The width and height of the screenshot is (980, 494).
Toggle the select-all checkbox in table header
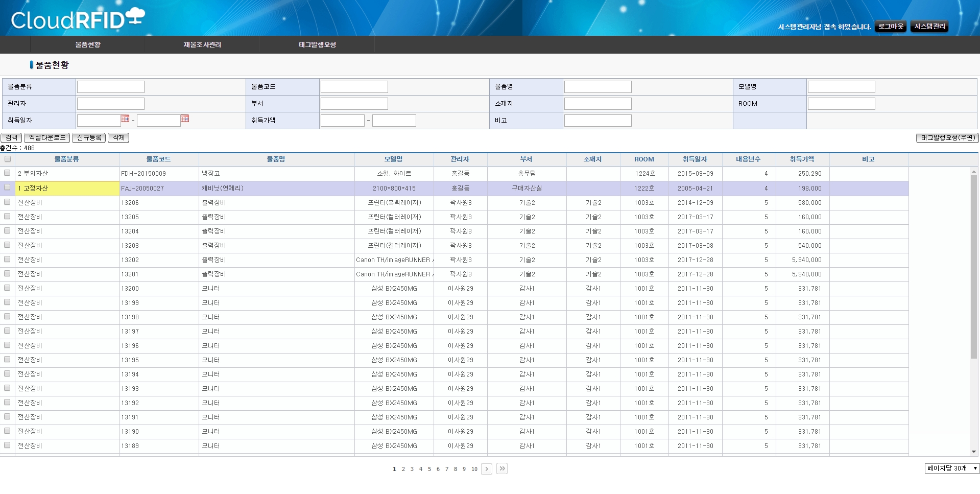7,159
